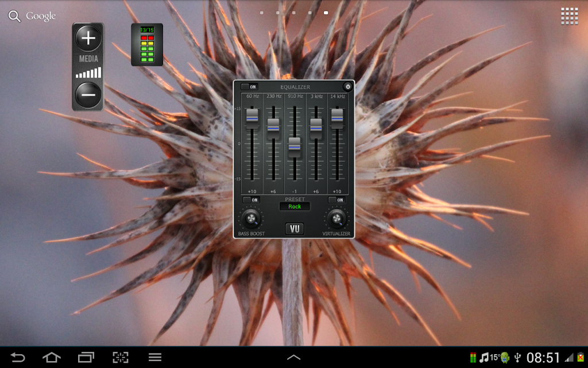
Task: Open the 13/15 volume level meter widget
Action: [147, 45]
